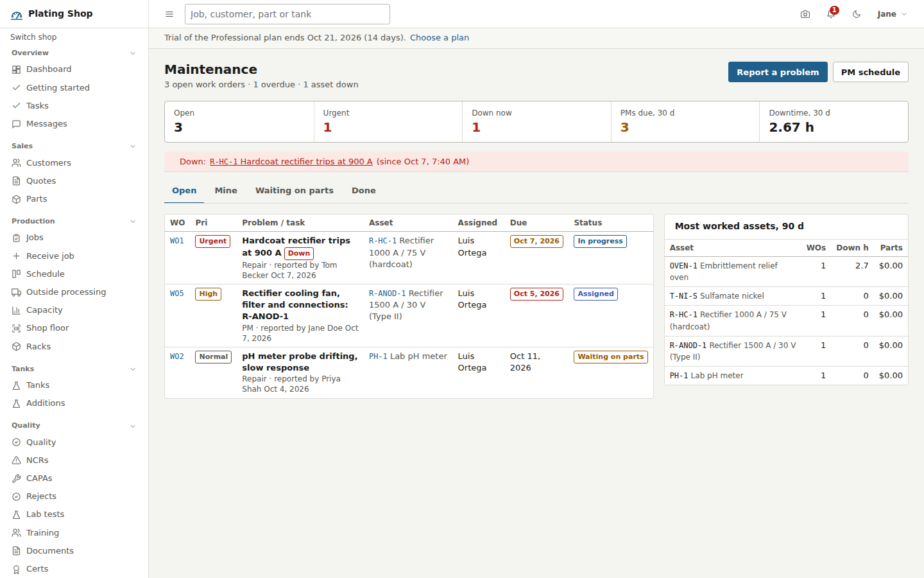Open work order WO5 link
924x578 pixels.
[x=177, y=293]
